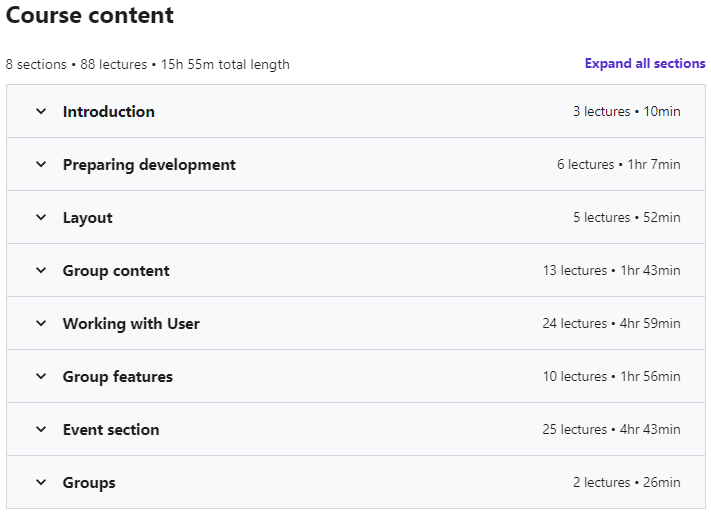Select the Preparing development section heading
The width and height of the screenshot is (711, 514).
(149, 165)
